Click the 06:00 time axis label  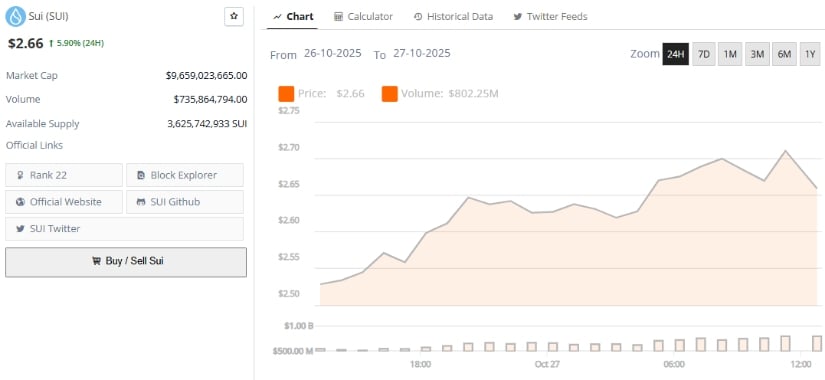click(674, 364)
